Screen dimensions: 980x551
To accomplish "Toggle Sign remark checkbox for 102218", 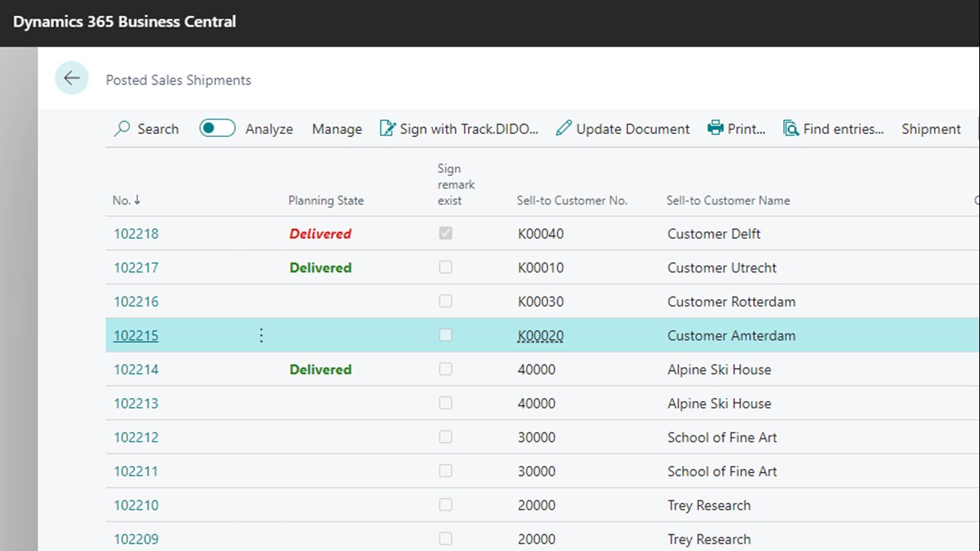I will [x=446, y=233].
